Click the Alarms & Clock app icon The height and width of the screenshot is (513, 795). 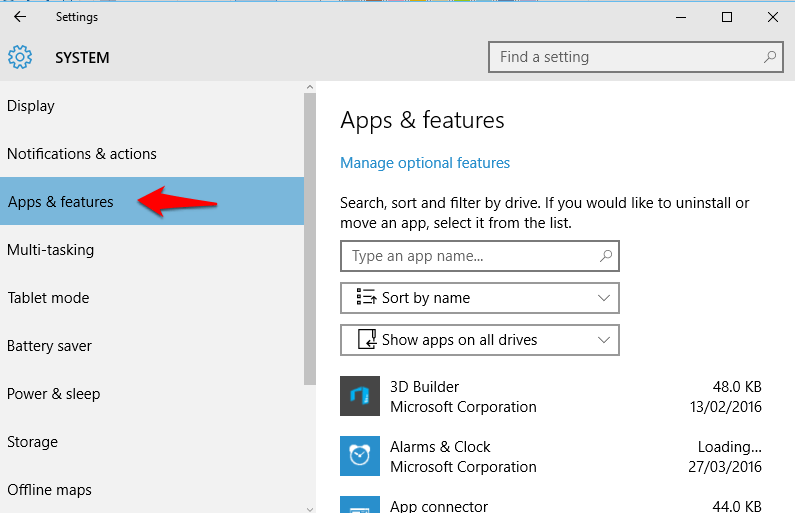click(x=359, y=456)
